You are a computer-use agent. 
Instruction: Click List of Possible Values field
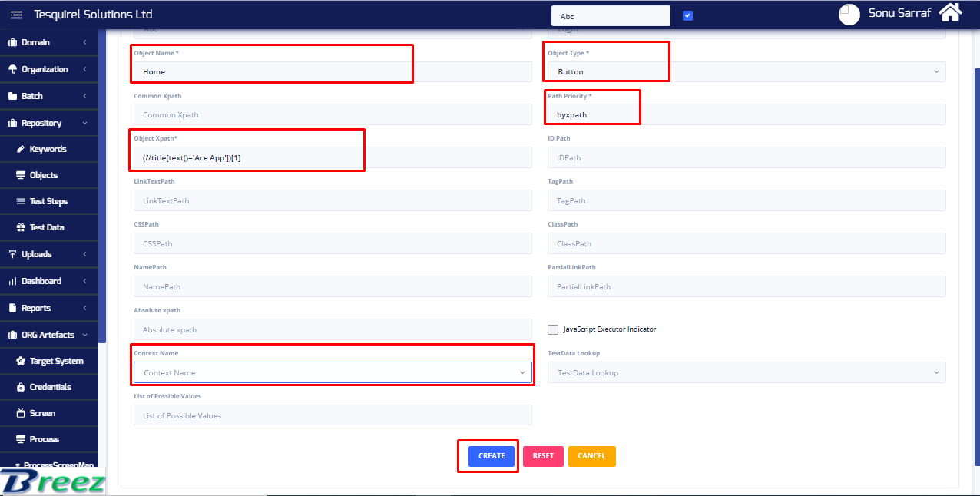point(333,415)
